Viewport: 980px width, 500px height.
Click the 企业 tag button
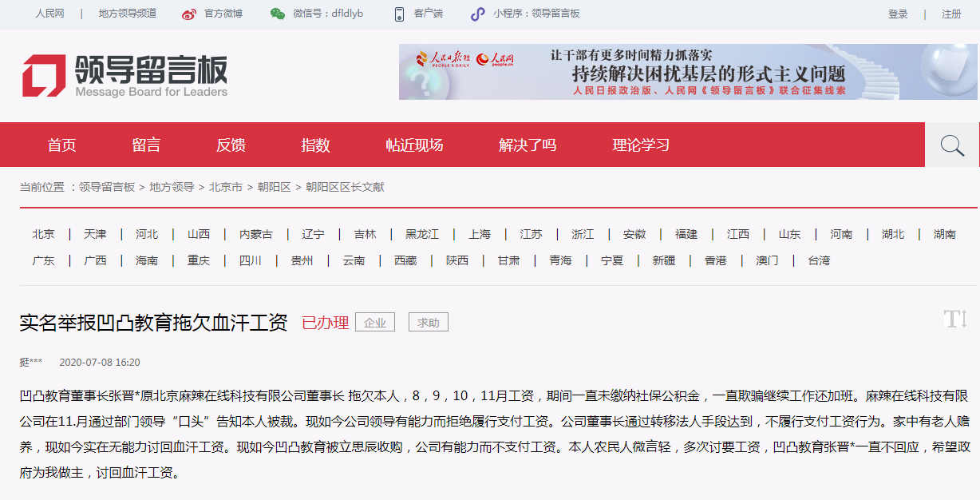click(x=374, y=321)
